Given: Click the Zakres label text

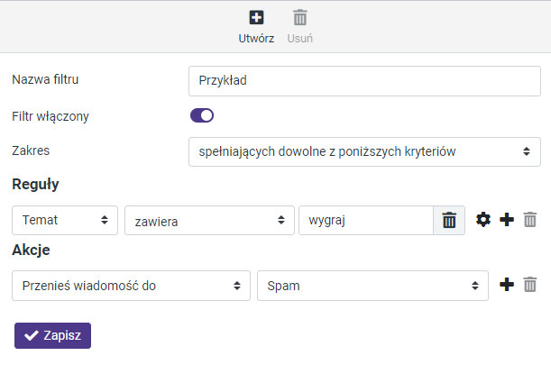Looking at the screenshot, I should (x=31, y=150).
